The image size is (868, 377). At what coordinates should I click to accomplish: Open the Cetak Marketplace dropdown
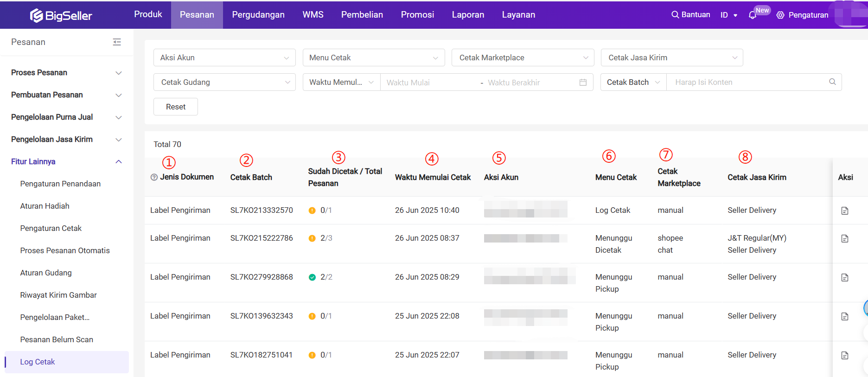coord(523,58)
